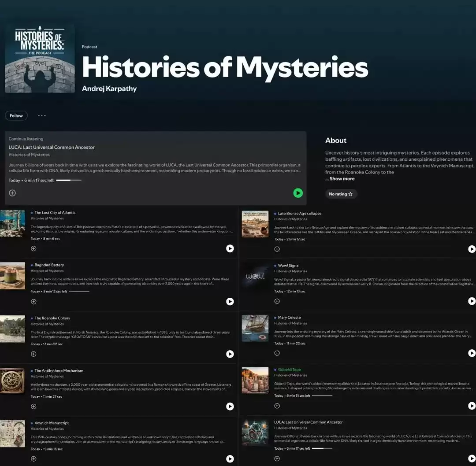This screenshot has height=466, width=476.
Task: Rate the podcast via No rating button
Action: [x=341, y=194]
